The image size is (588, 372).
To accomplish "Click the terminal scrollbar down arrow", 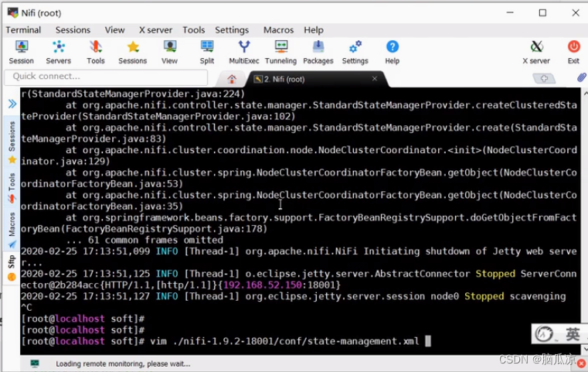I will tap(585, 349).
